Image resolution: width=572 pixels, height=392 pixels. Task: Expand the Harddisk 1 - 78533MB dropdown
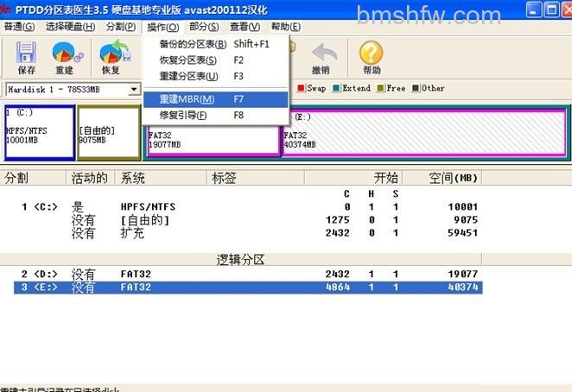[134, 89]
